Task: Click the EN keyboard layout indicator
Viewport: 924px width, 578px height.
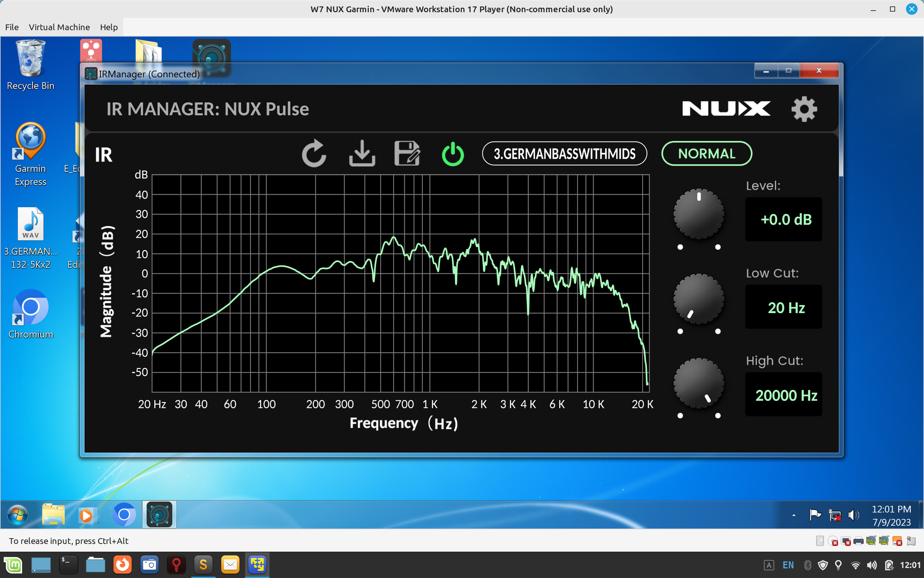Action: 788,565
